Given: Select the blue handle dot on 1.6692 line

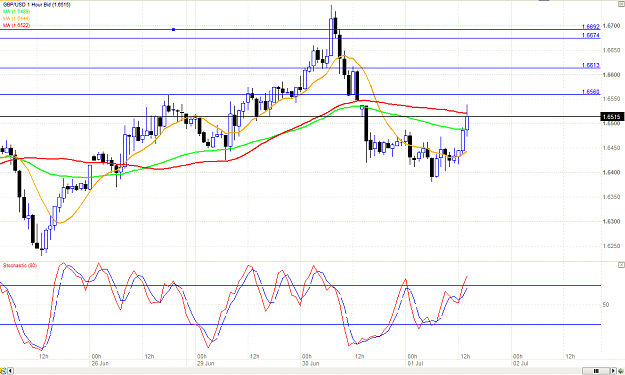Looking at the screenshot, I should click(173, 29).
